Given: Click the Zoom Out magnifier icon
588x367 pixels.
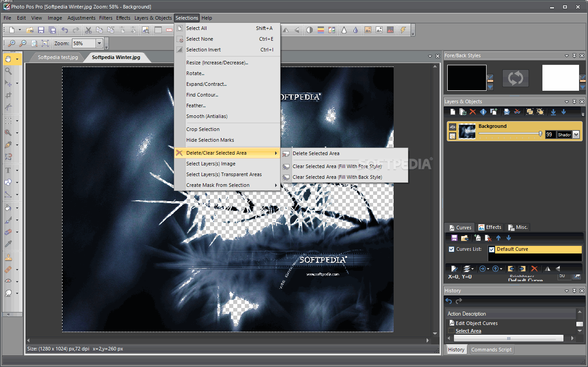Looking at the screenshot, I should pyautogui.click(x=23, y=43).
